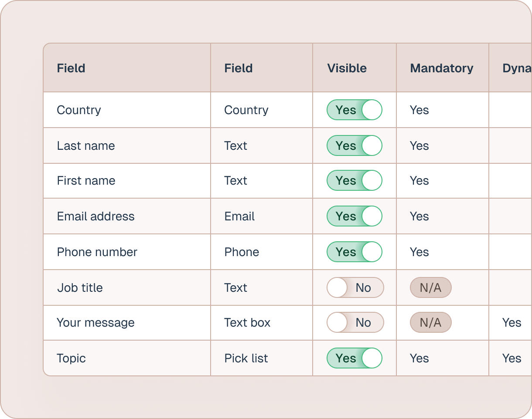
Task: Click the Dynamic Yes value for Your message
Action: (512, 322)
